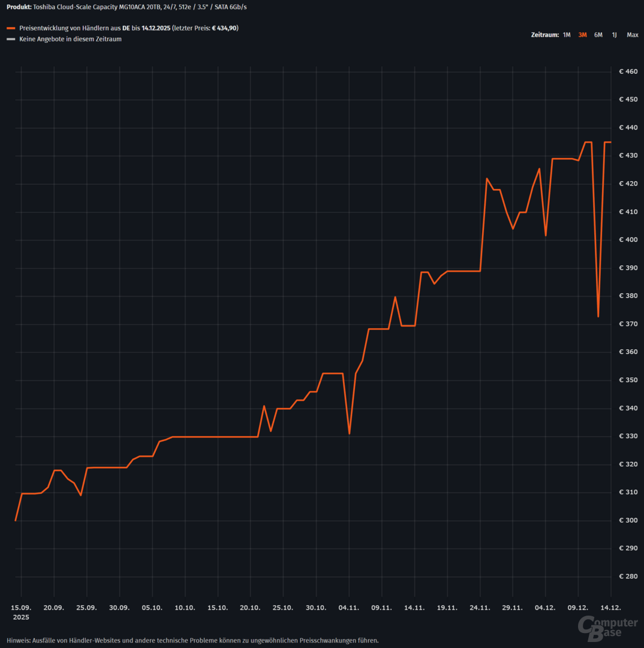Image resolution: width=644 pixels, height=648 pixels.
Task: Click the Hinweis note text below chart
Action: [192, 640]
